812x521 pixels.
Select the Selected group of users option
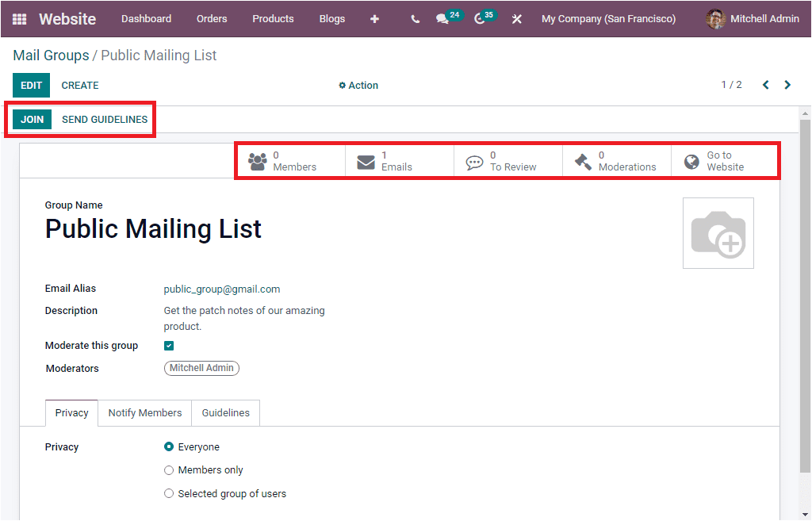168,492
